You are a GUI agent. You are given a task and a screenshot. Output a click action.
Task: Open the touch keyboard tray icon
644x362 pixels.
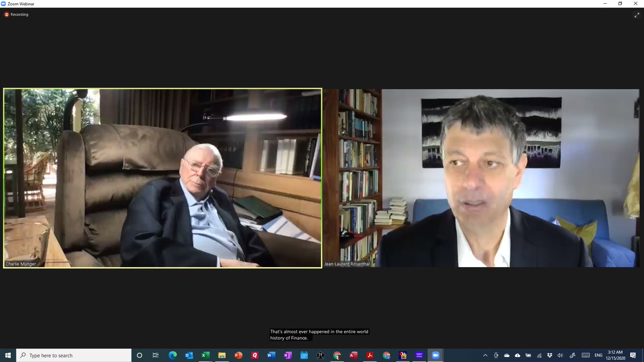(x=586, y=355)
